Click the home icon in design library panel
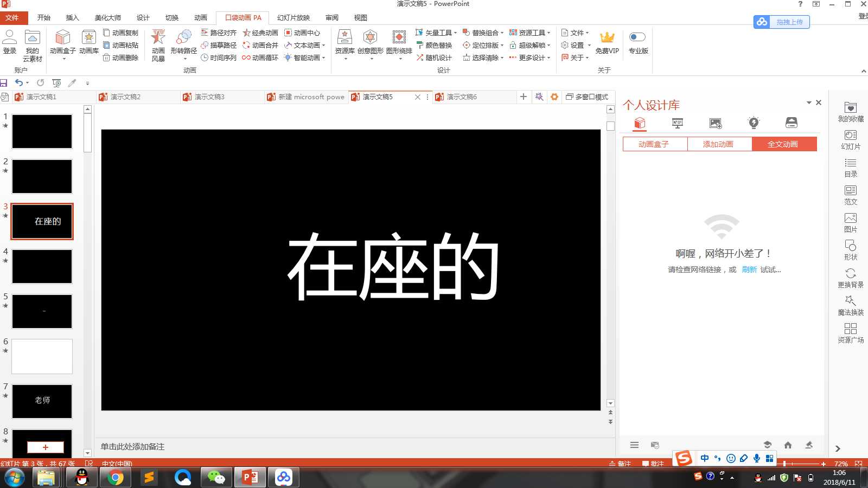Image resolution: width=868 pixels, height=488 pixels. tap(788, 445)
